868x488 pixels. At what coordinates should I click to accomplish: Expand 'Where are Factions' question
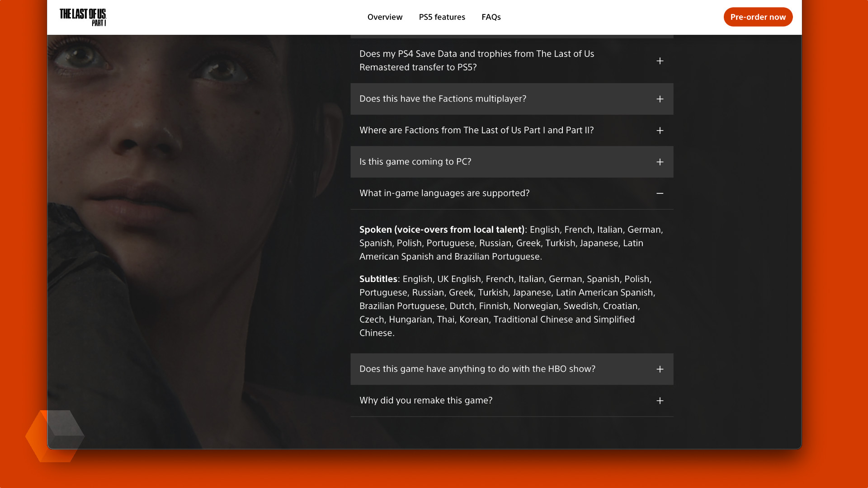(512, 131)
